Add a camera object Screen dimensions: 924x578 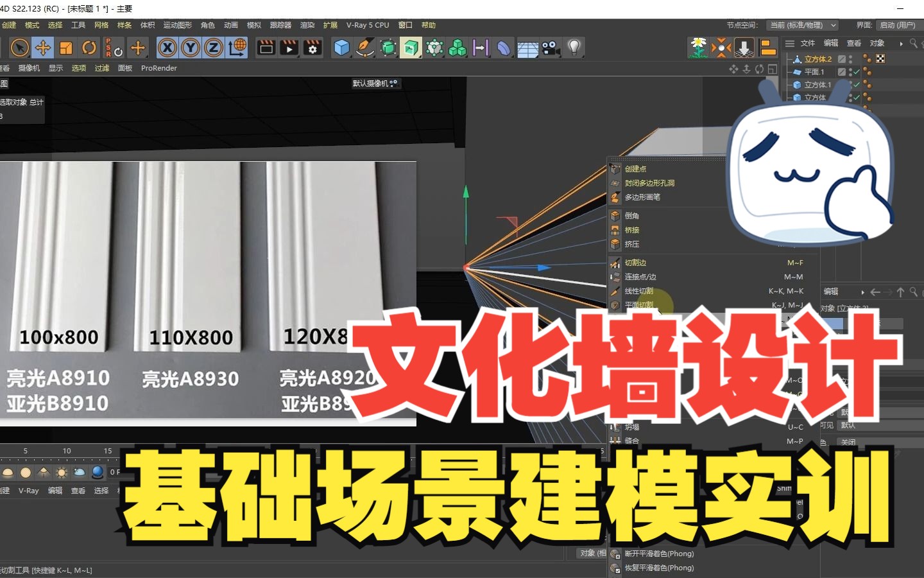551,48
